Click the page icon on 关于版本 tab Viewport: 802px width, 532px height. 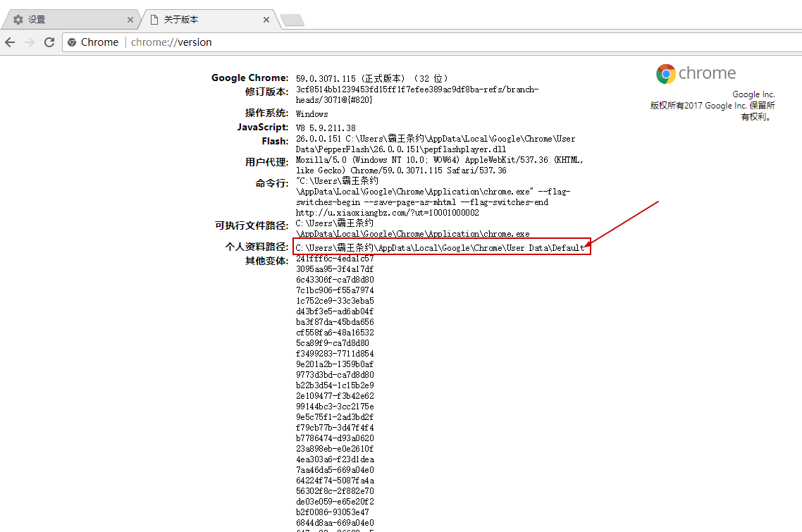point(154,20)
